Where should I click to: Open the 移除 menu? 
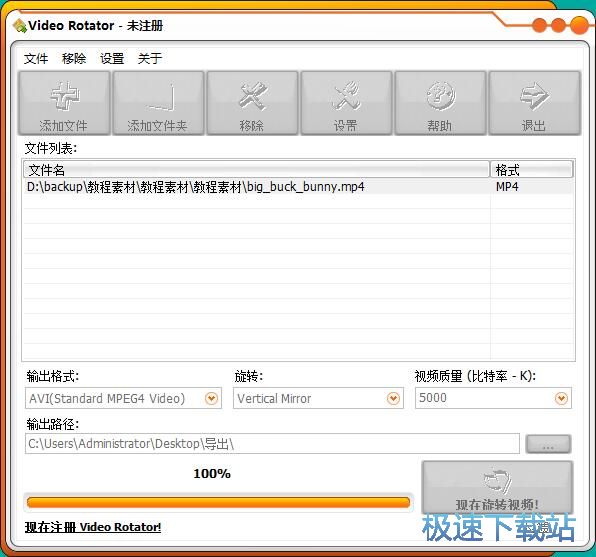click(x=74, y=59)
